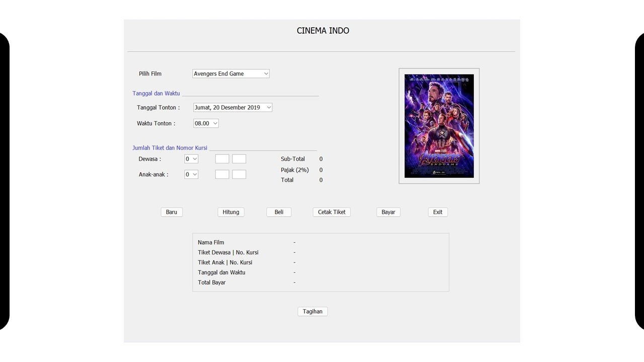This screenshot has height=362, width=644.
Task: Select the second Anak-anak seat number field
Action: 239,174
